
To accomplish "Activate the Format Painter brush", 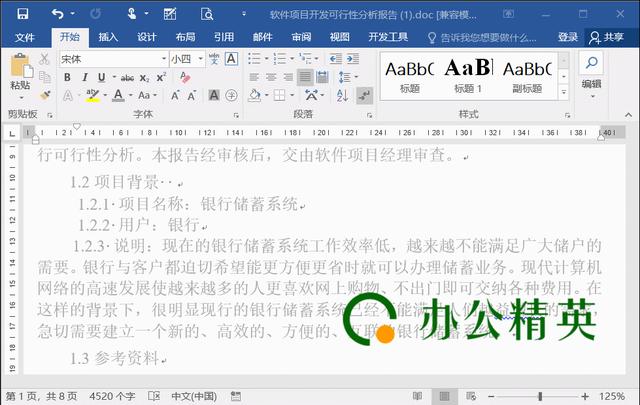I will click(x=45, y=95).
